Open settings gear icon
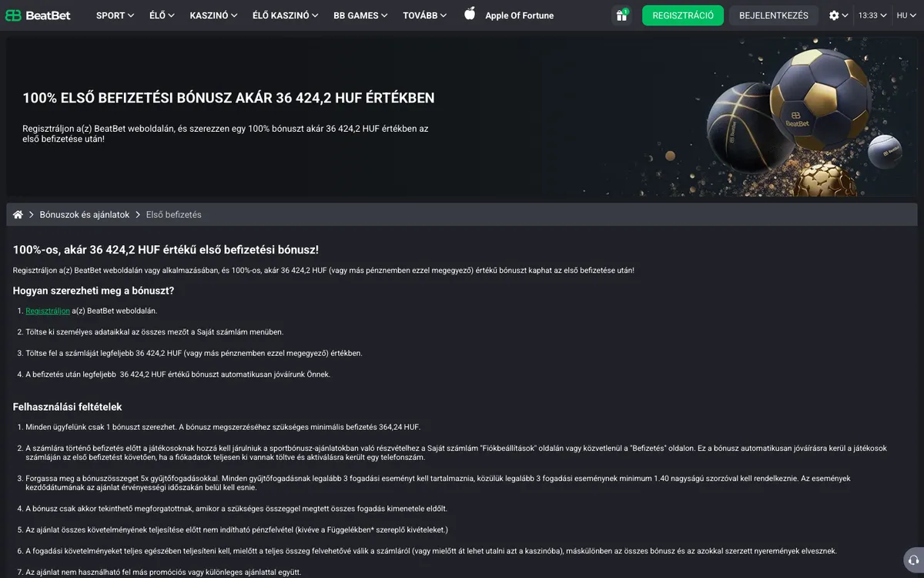This screenshot has width=924, height=578. click(835, 15)
